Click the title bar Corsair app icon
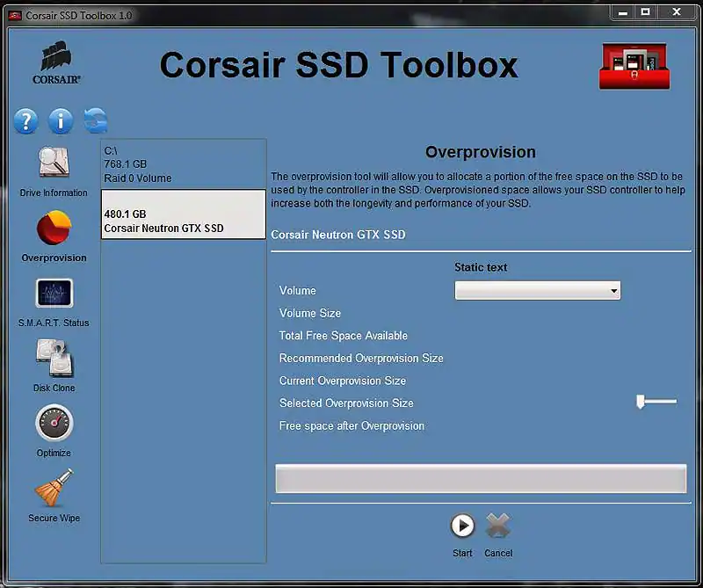 pyautogui.click(x=15, y=16)
